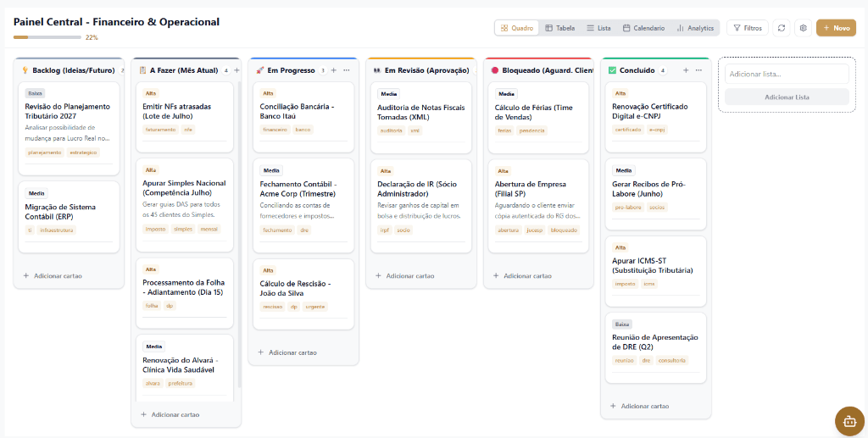Click the plus icon in Concluído header

pyautogui.click(x=686, y=70)
